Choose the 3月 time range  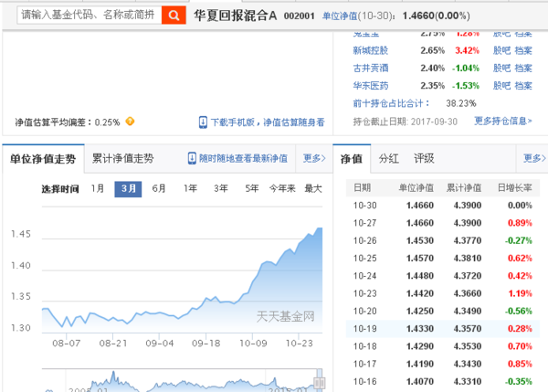click(128, 189)
